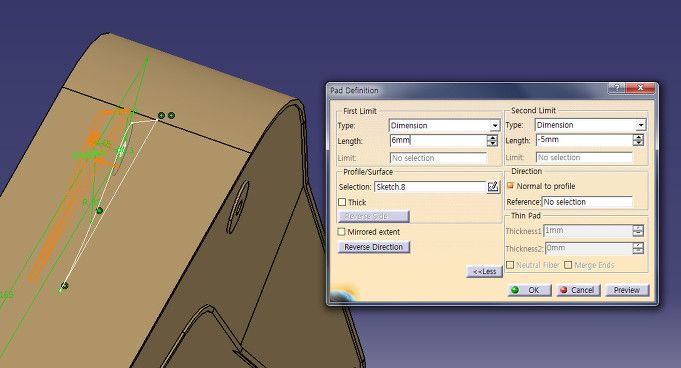
Task: Tick the Neutral Fiber checkbox
Action: click(510, 265)
